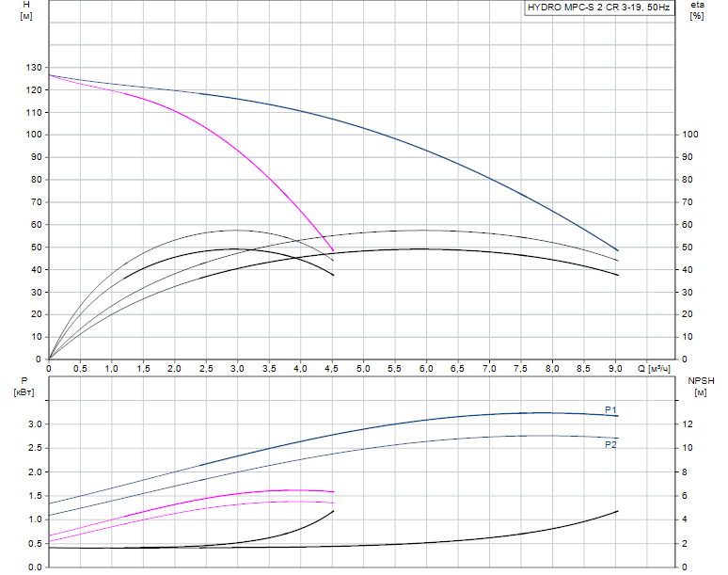
Task: Click the 6,0 tick on the Q axis
Action: 427,368
